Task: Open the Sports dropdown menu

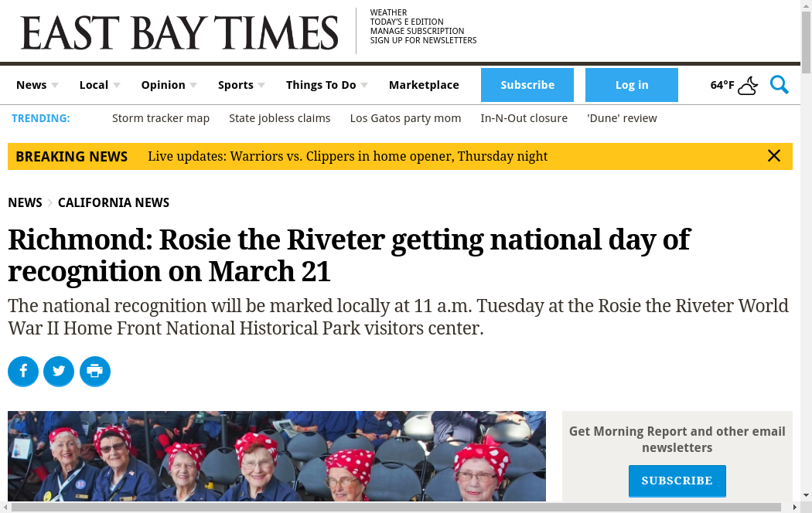Action: 241,85
